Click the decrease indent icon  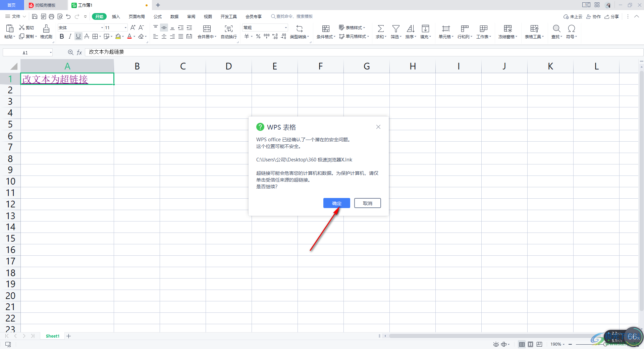click(181, 28)
